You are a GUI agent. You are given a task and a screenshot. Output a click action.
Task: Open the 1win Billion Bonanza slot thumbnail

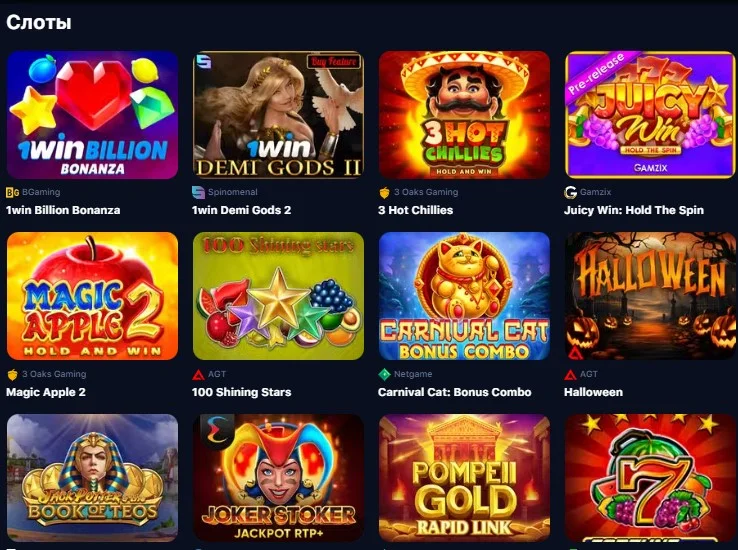coord(92,115)
